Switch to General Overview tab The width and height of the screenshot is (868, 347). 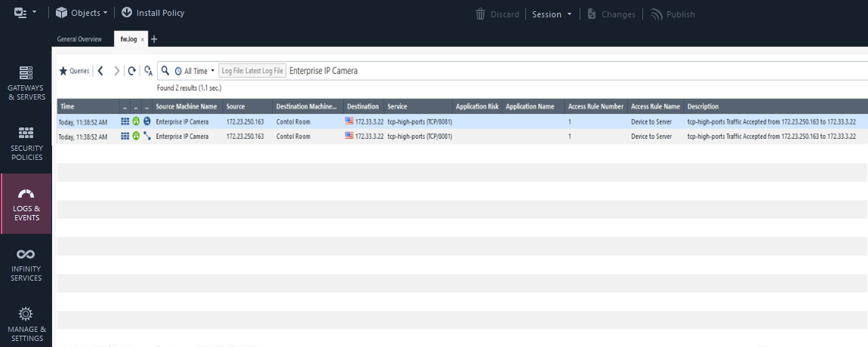click(x=79, y=39)
